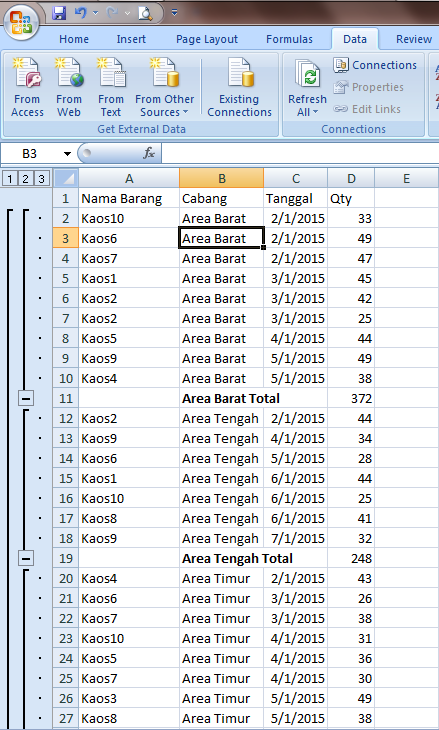Click the total value 248
Image resolution: width=439 pixels, height=730 pixels.
351,558
